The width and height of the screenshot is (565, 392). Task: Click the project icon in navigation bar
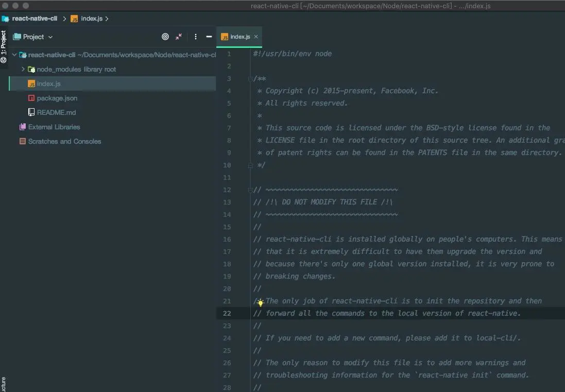pyautogui.click(x=5, y=19)
